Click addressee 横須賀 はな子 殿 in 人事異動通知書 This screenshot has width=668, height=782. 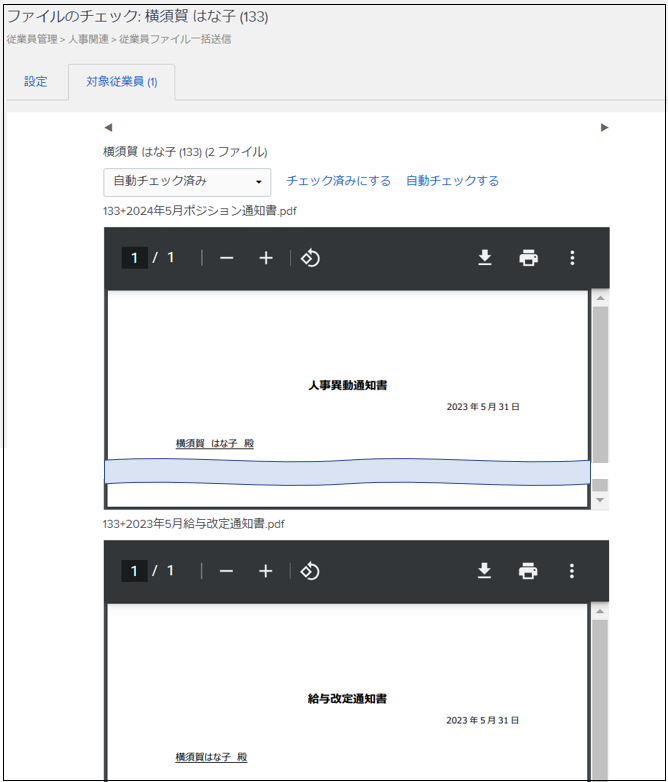(215, 443)
